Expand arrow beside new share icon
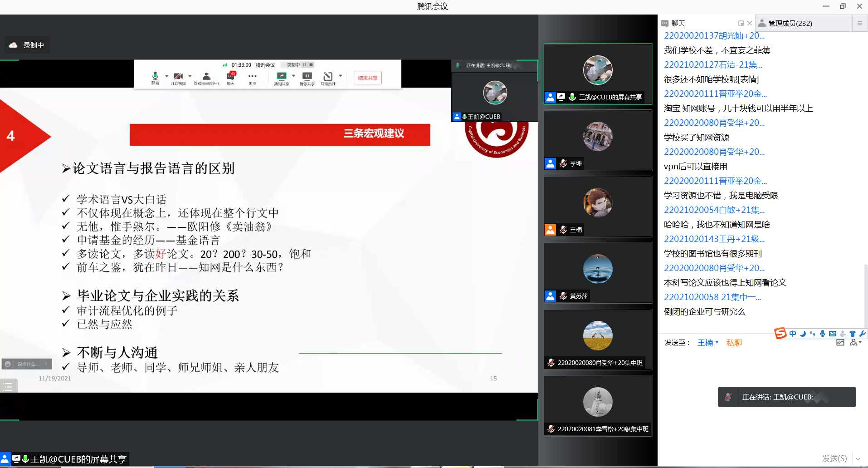868x468 pixels. 293,76
